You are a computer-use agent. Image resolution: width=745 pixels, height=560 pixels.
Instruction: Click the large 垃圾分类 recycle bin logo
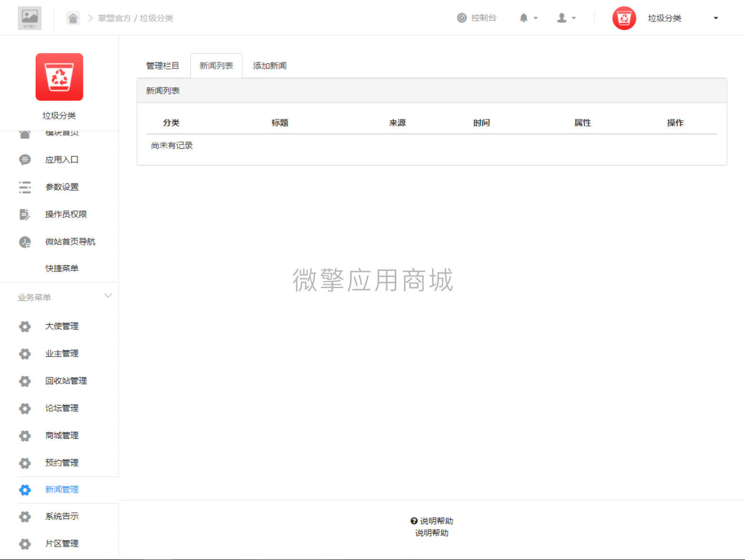(59, 77)
